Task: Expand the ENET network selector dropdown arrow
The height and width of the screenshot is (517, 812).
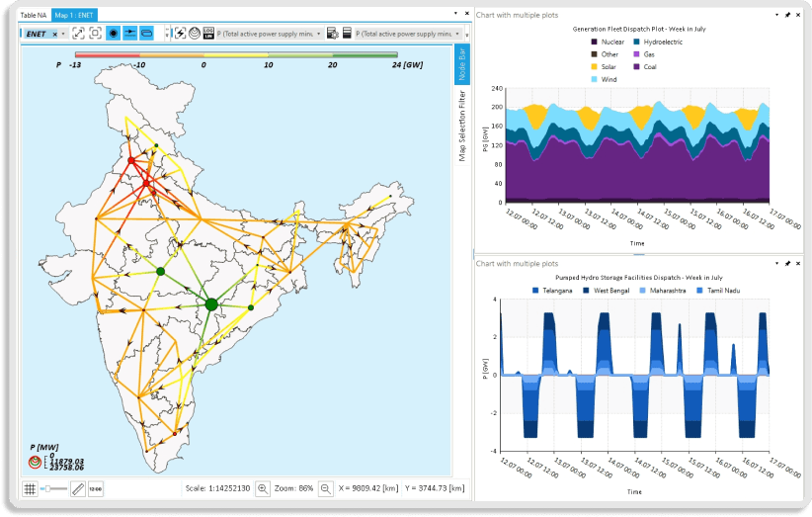Action: pos(63,34)
